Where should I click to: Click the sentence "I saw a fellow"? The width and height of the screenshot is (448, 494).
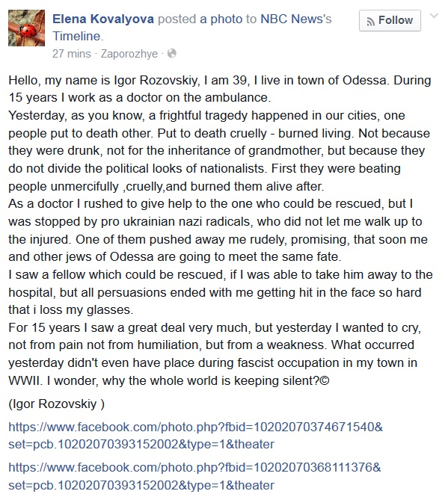click(x=221, y=292)
